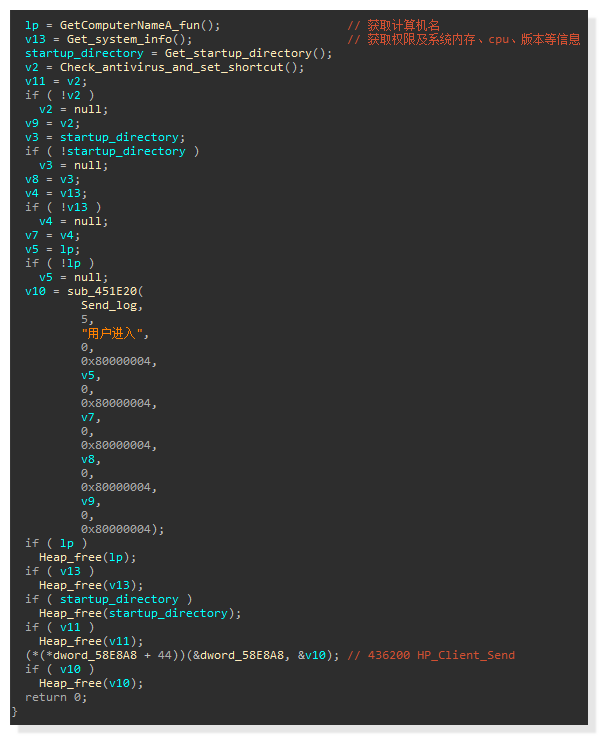Click the 'return 0;' statement
This screenshot has height=736, width=599.
point(56,698)
